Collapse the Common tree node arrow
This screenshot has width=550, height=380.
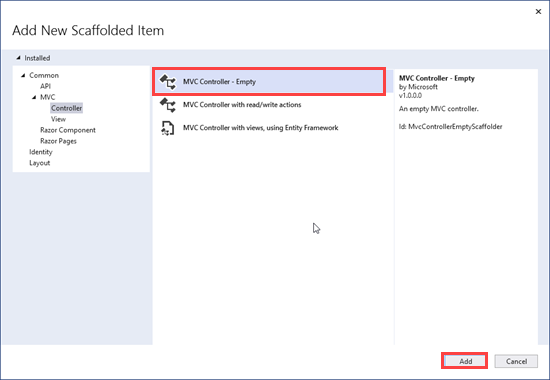23,75
